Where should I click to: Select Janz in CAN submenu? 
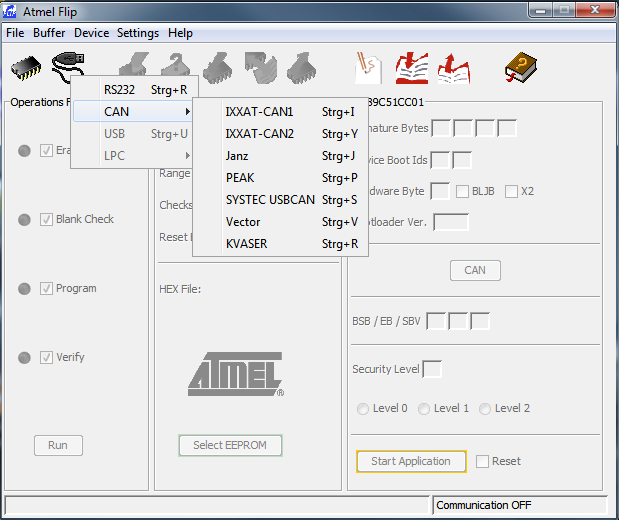point(281,156)
